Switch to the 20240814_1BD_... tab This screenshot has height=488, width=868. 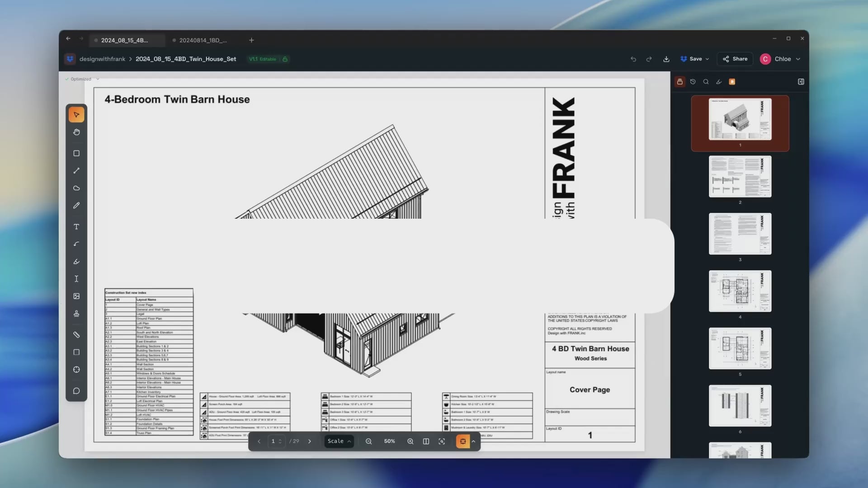coord(203,40)
